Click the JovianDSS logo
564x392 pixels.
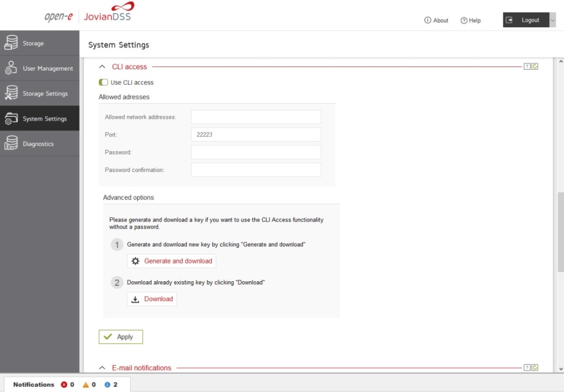click(108, 11)
